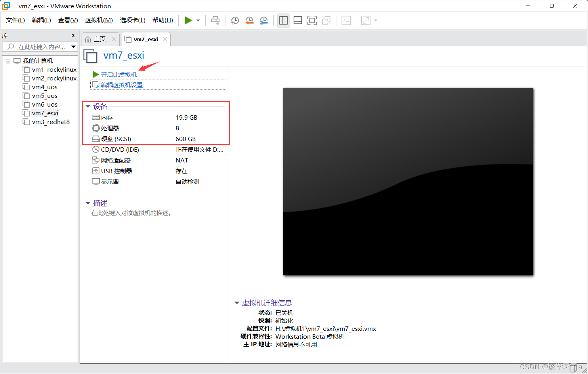The image size is (588, 374).
Task: Take a snapshot using the clock icon
Action: (235, 21)
